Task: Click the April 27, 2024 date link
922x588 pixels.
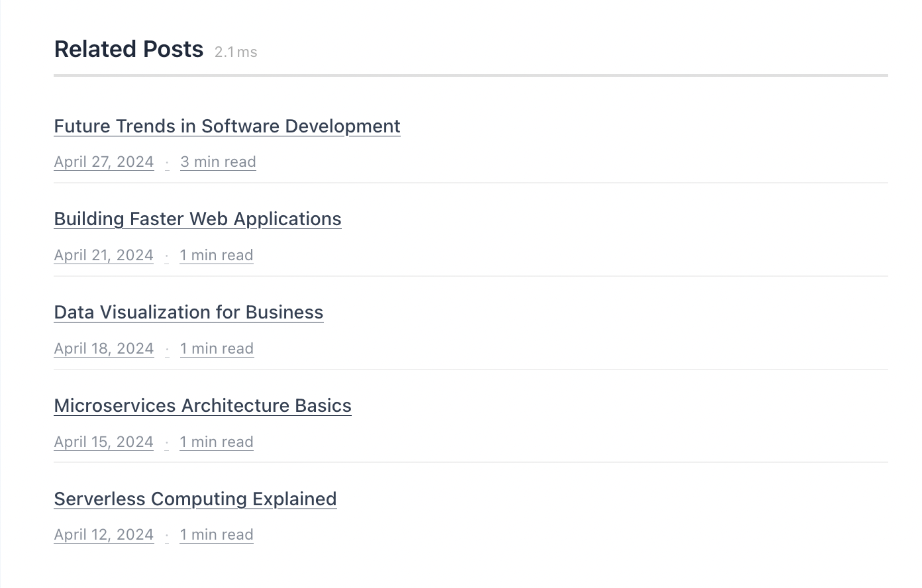Action: (x=104, y=162)
